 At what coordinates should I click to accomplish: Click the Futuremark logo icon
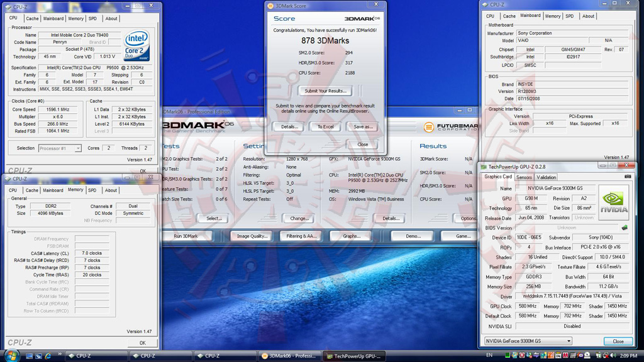428,127
